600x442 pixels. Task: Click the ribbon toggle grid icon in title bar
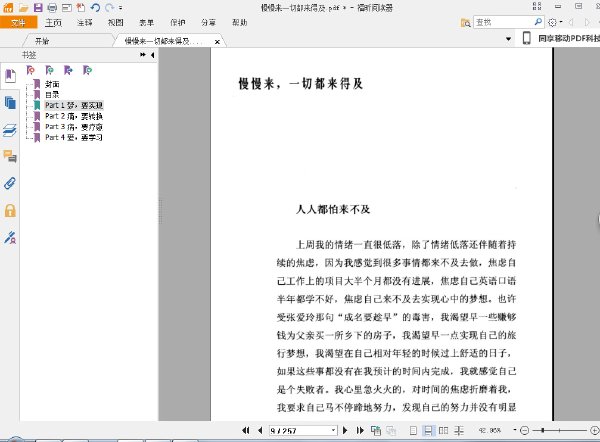[537, 6]
